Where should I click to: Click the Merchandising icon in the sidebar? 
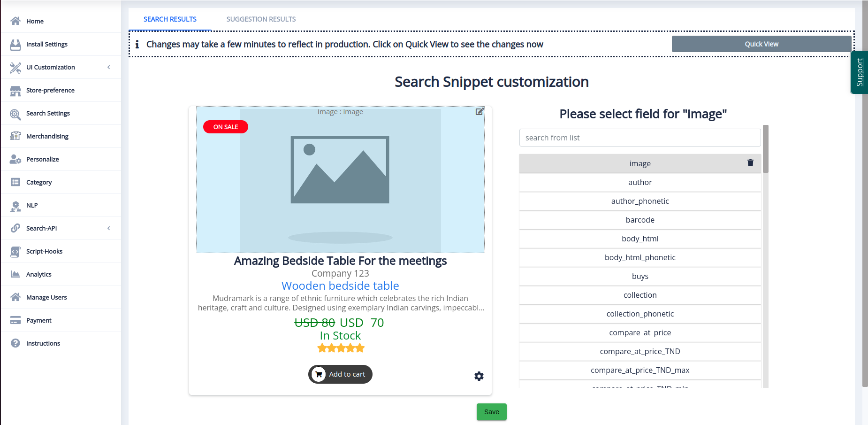pyautogui.click(x=15, y=136)
